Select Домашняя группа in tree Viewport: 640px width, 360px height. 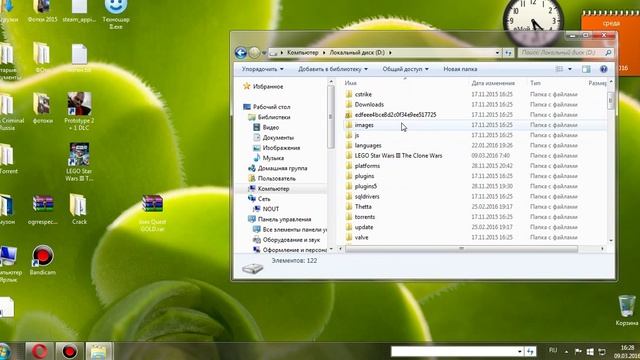click(282, 168)
